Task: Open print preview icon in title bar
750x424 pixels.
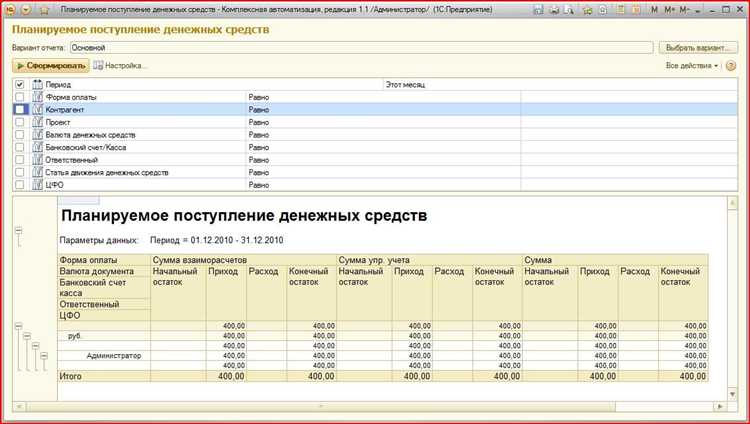Action: [569, 10]
